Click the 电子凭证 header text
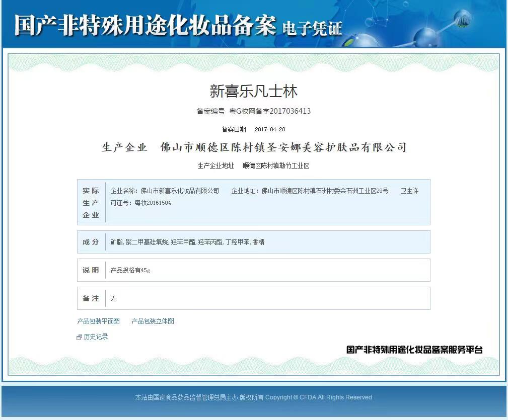The width and height of the screenshot is (508, 420). pos(312,29)
